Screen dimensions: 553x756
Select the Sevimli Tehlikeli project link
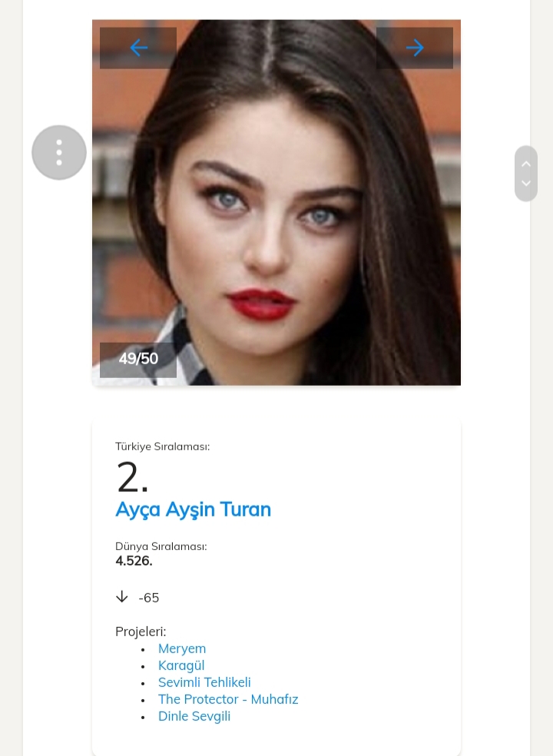pyautogui.click(x=204, y=682)
